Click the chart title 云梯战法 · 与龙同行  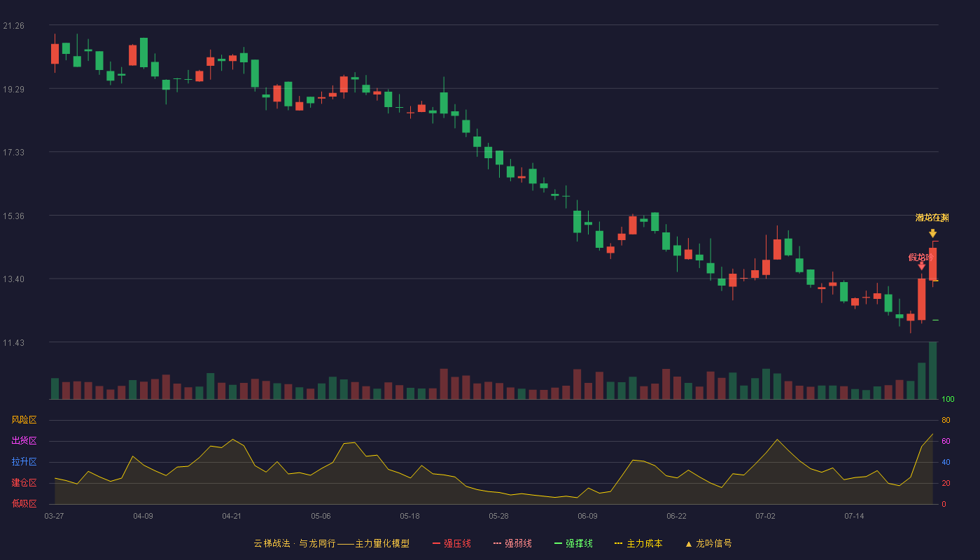[295, 543]
